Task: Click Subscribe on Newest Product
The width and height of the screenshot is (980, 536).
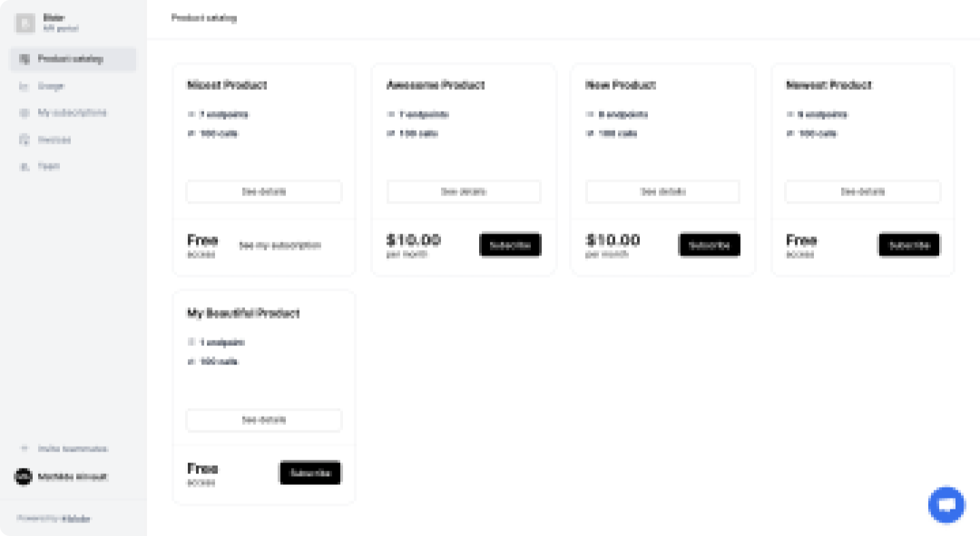Action: pos(909,245)
